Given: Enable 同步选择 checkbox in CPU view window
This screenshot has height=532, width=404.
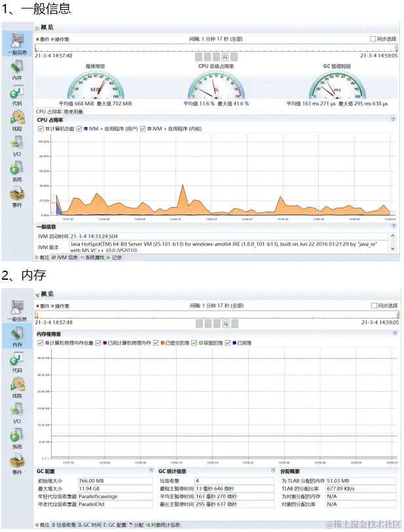Looking at the screenshot, I should coord(373,39).
